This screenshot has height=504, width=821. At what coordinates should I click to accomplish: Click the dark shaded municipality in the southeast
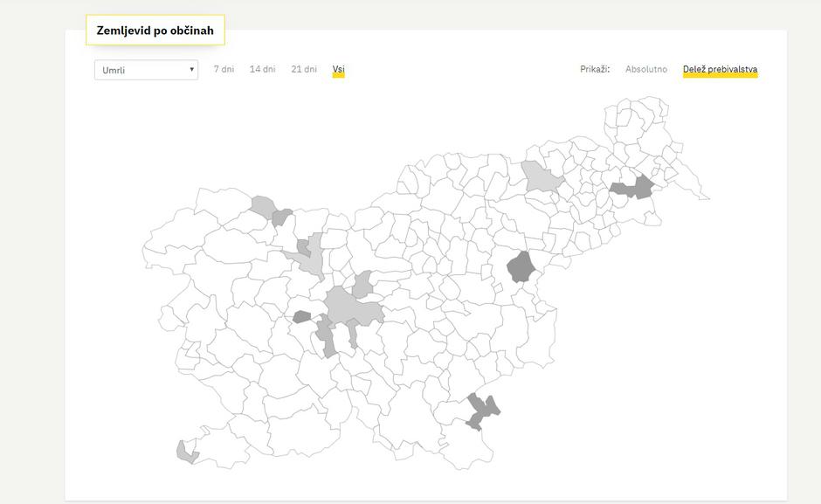click(481, 411)
